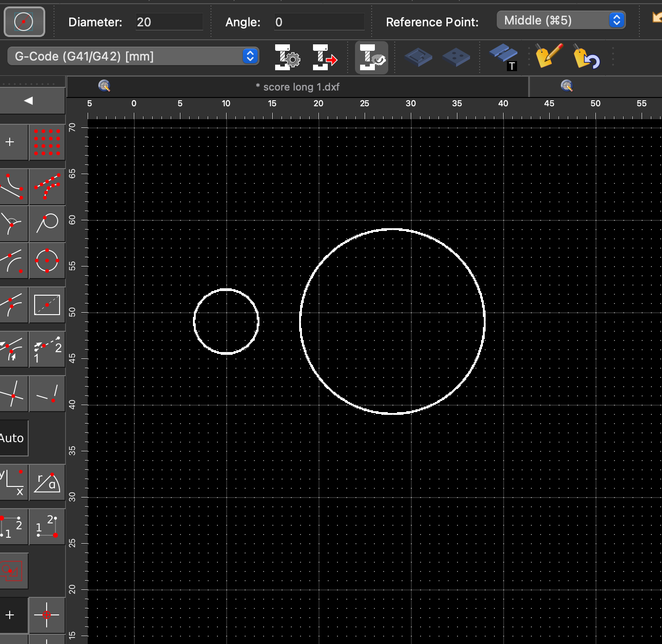662x644 pixels.
Task: Collapse the sidebar with left arrow
Action: (29, 100)
